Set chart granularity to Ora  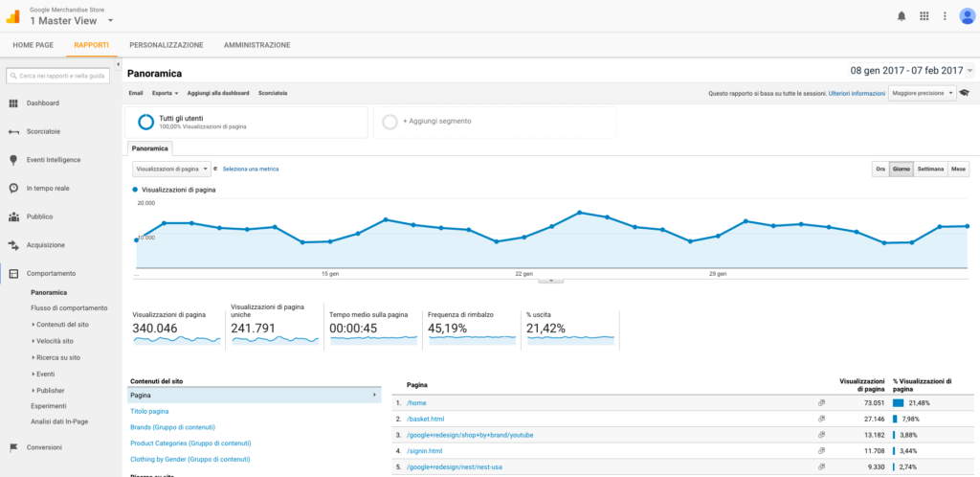click(880, 169)
